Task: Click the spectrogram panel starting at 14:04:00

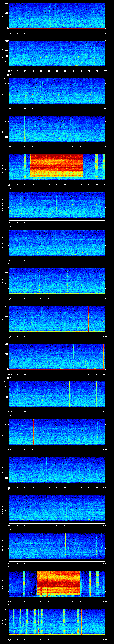Action: tap(57, 129)
